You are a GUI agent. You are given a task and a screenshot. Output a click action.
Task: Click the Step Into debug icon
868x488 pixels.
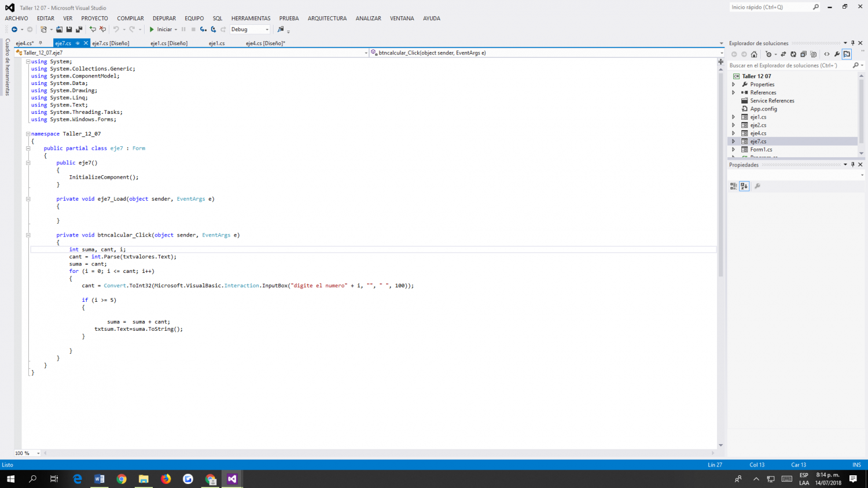pos(203,29)
